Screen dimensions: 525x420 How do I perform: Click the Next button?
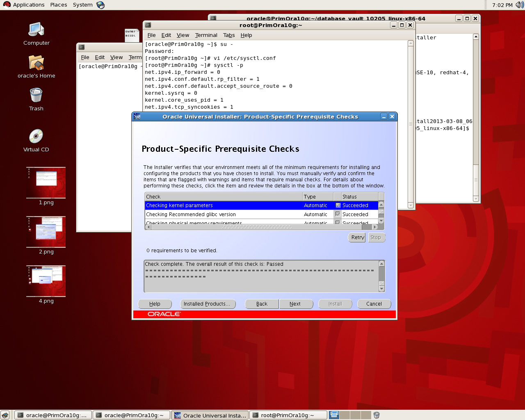pos(295,304)
